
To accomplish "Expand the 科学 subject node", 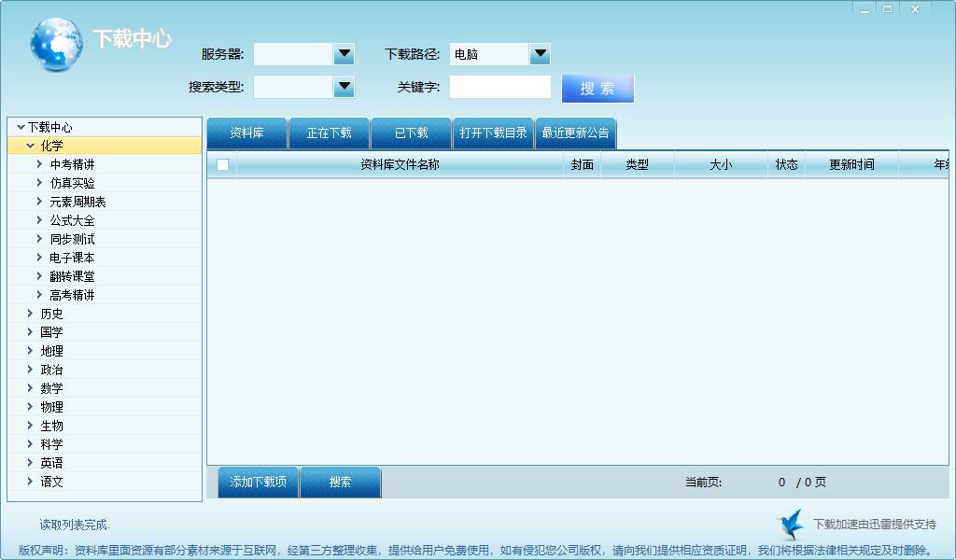I will click(30, 444).
